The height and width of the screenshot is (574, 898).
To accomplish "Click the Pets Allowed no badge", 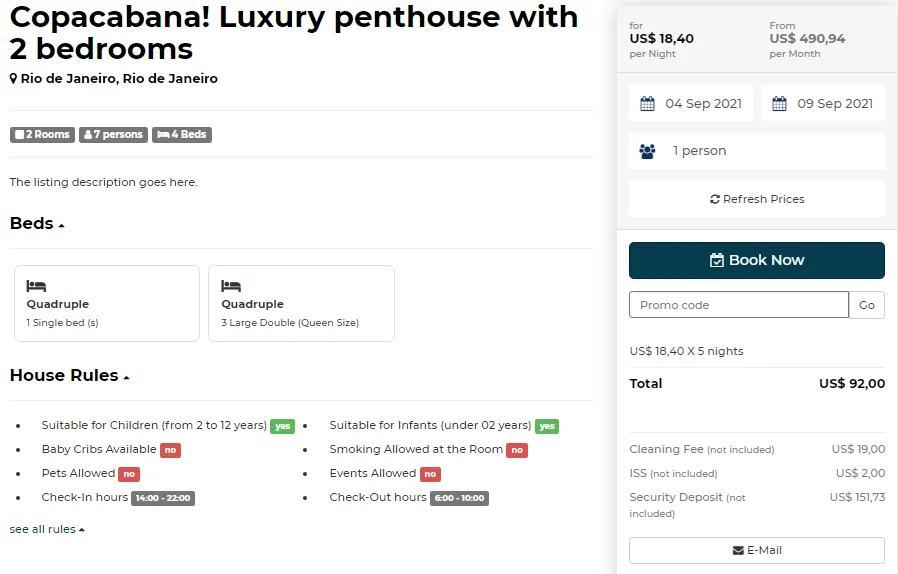I will click(x=129, y=474).
